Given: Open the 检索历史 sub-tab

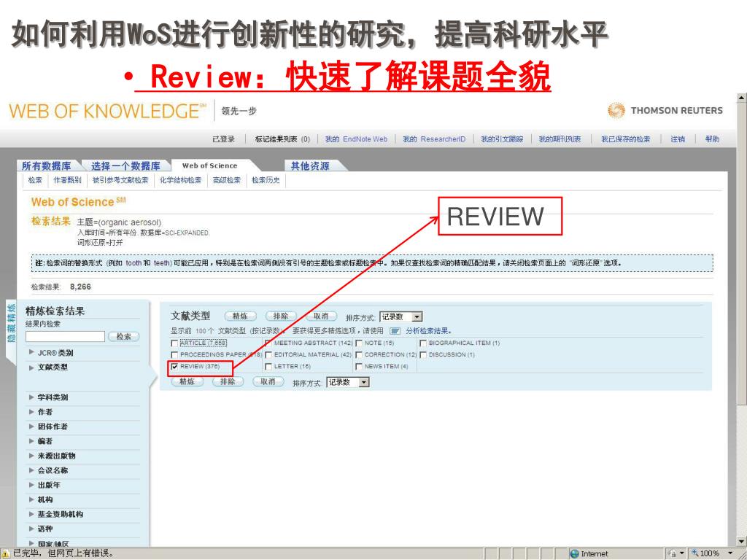Looking at the screenshot, I should (266, 180).
